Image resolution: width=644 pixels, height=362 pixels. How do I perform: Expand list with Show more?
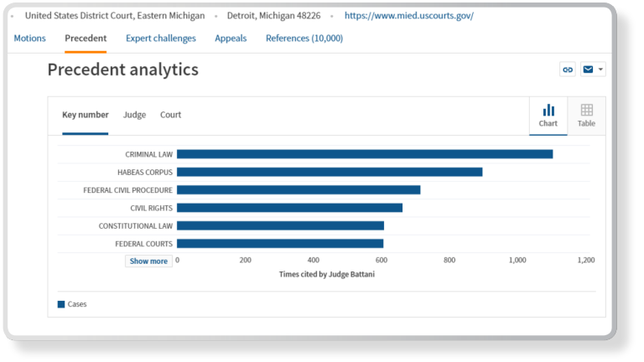point(148,261)
